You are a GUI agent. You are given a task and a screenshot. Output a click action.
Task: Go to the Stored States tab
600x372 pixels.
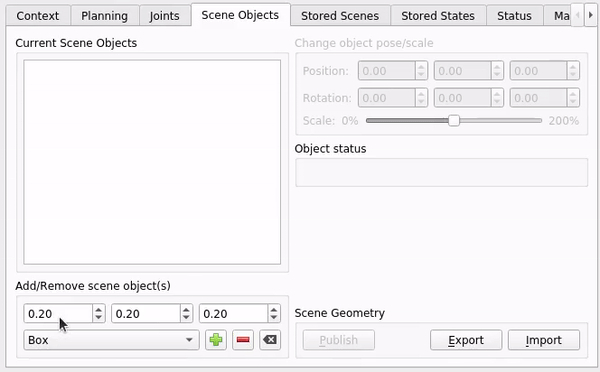tap(438, 16)
